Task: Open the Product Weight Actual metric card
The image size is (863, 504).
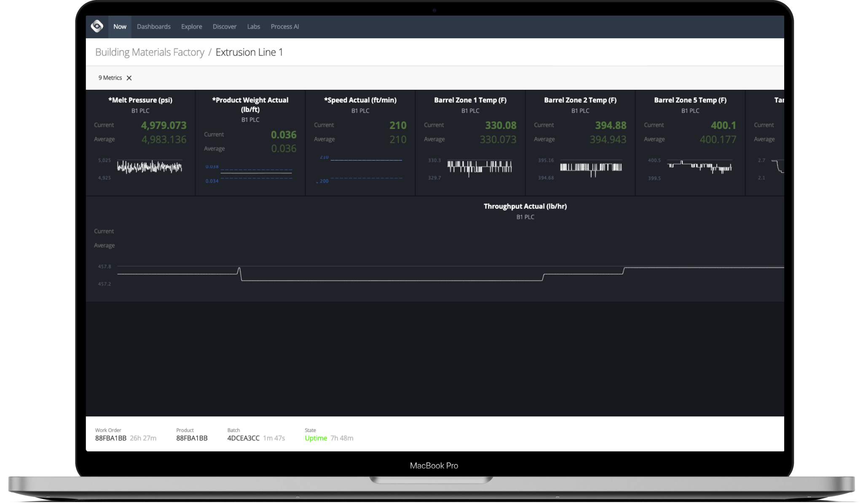Action: [250, 143]
